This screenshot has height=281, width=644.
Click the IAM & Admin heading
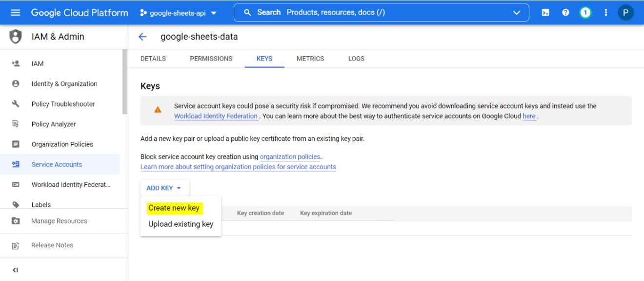(58, 37)
